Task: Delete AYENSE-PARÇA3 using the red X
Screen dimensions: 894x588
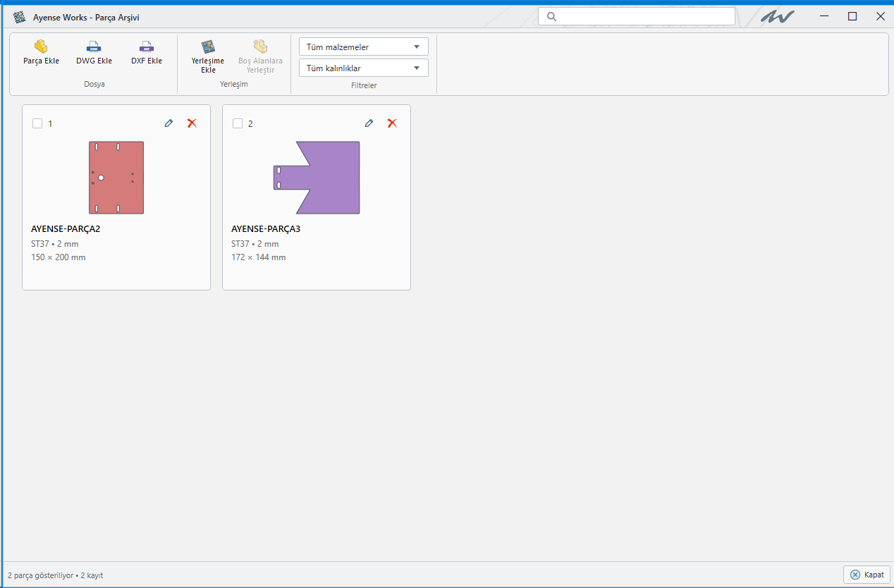Action: click(392, 123)
